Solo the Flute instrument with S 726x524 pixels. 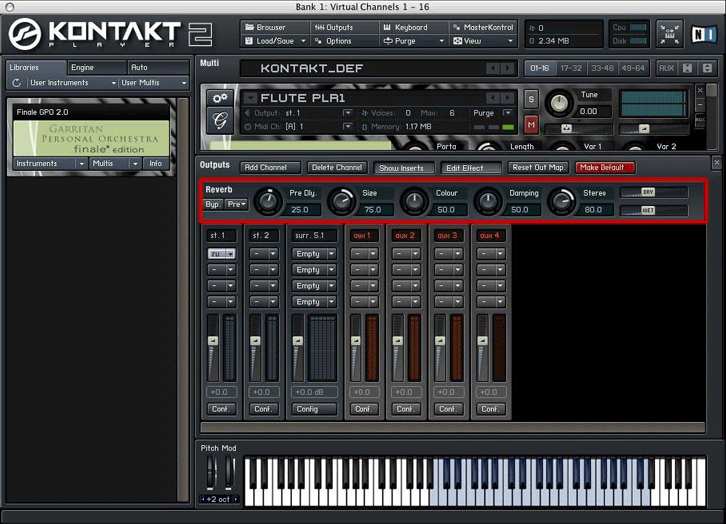(x=531, y=99)
